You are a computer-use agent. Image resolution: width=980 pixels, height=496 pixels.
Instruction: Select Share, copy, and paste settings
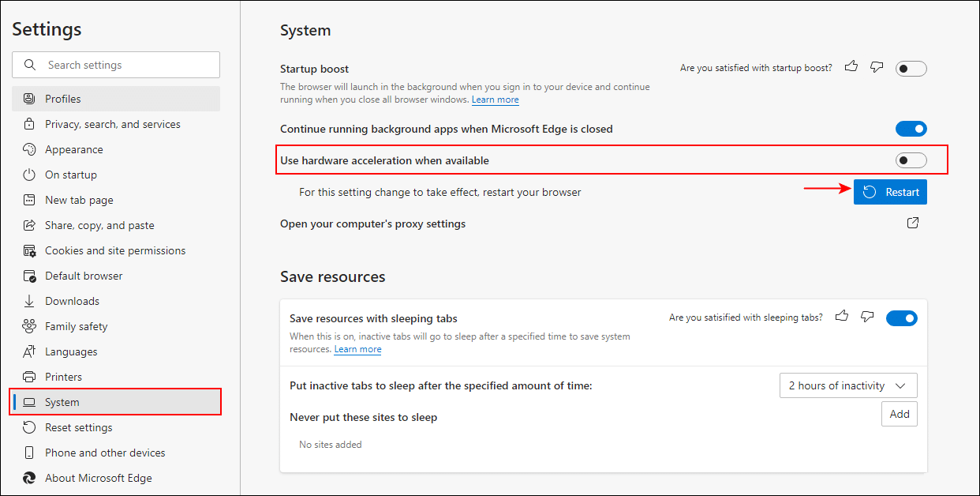click(116, 225)
